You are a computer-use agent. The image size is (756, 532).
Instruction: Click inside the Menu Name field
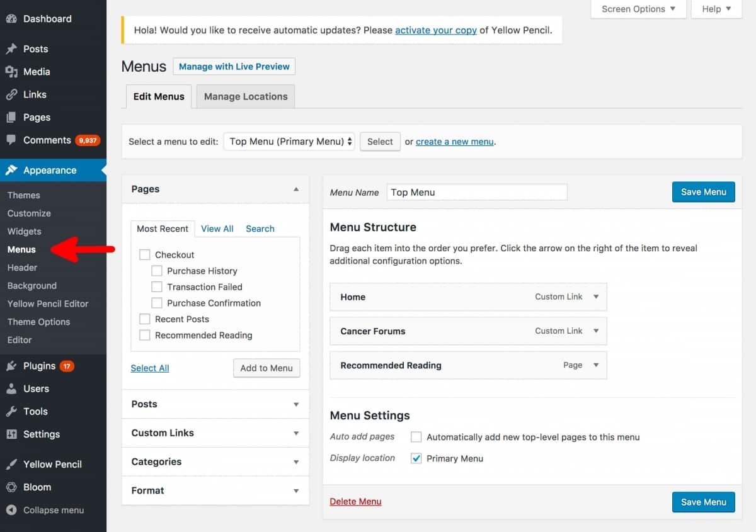[x=477, y=192]
